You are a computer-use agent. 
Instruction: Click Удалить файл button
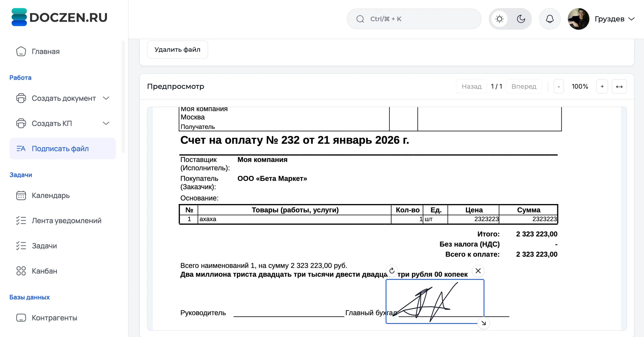(177, 49)
